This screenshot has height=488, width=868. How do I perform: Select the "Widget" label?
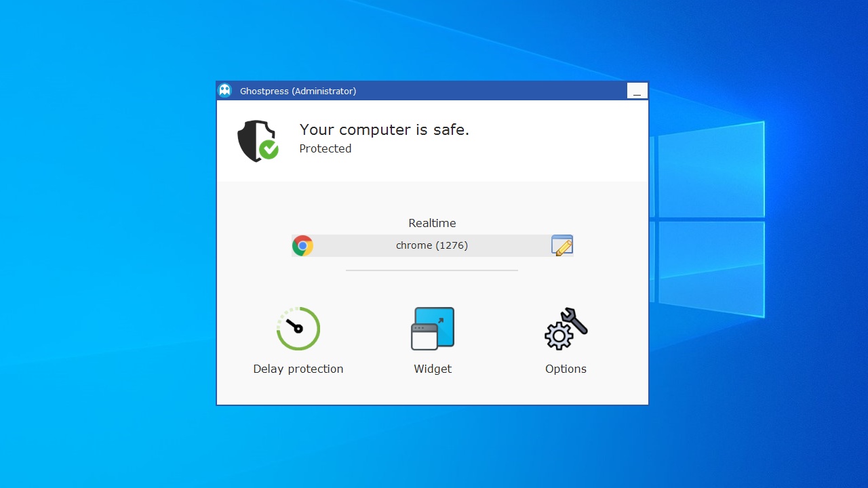[x=433, y=369]
